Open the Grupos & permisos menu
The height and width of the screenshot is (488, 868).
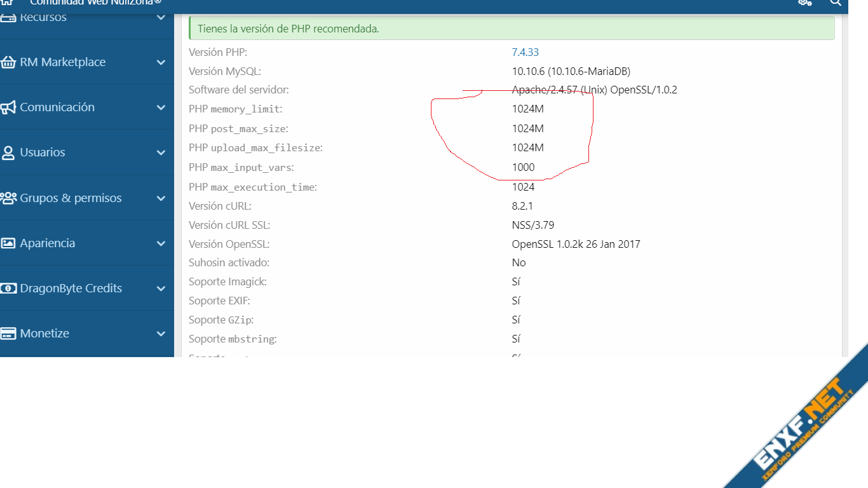pos(71,198)
